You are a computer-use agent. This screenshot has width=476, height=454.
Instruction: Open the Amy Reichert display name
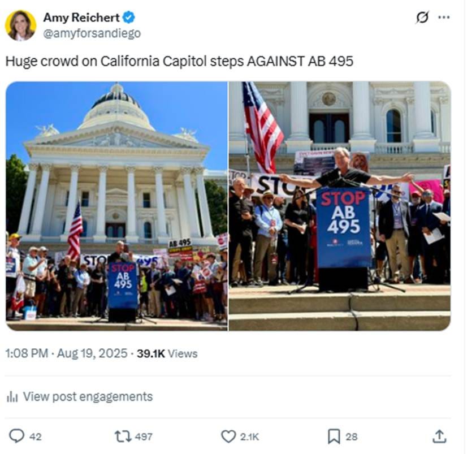[x=81, y=18]
